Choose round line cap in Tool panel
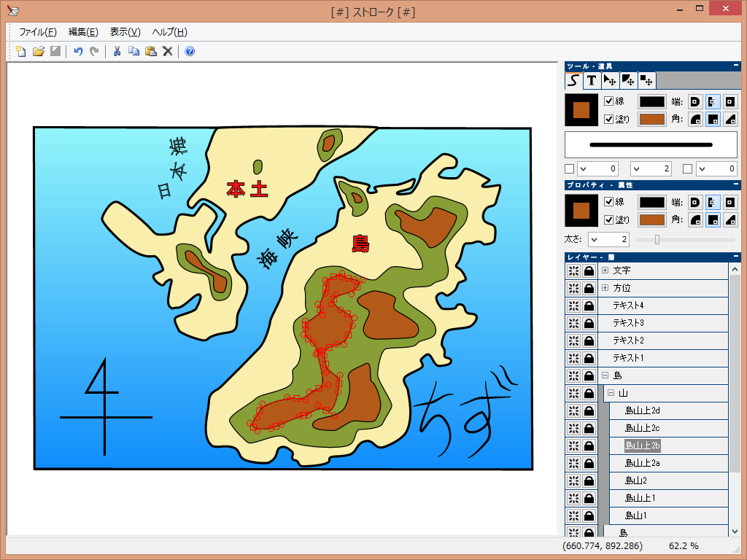 [695, 101]
